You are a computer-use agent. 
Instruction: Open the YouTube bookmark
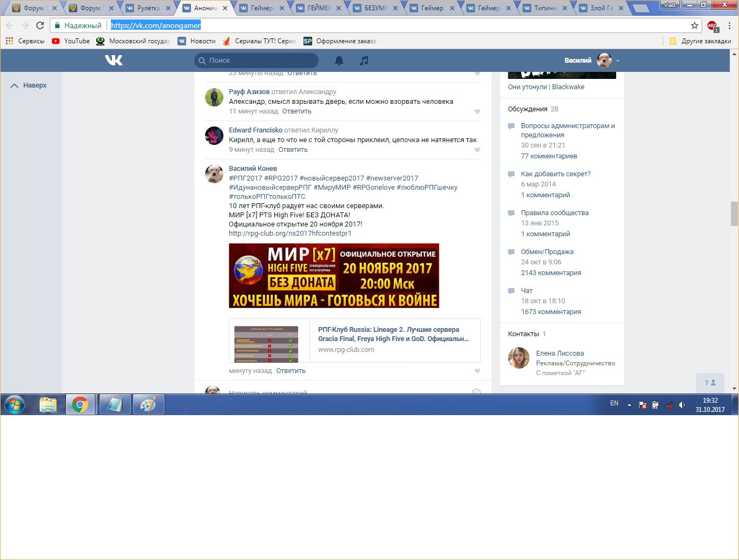pos(71,41)
